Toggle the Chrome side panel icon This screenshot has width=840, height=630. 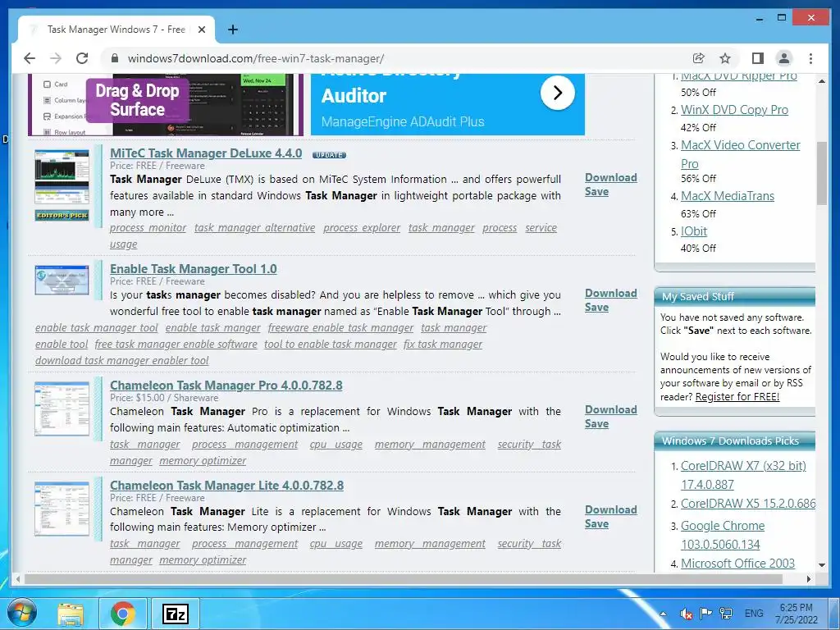click(x=757, y=58)
